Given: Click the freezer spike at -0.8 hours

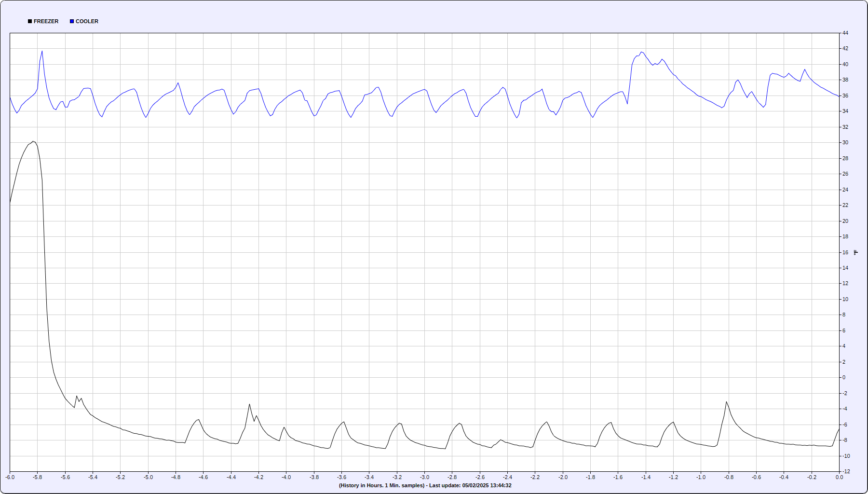Looking at the screenshot, I should coord(727,402).
